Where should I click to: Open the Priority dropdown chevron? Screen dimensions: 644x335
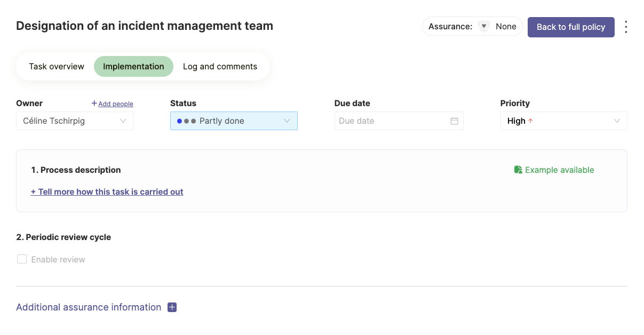pos(617,121)
